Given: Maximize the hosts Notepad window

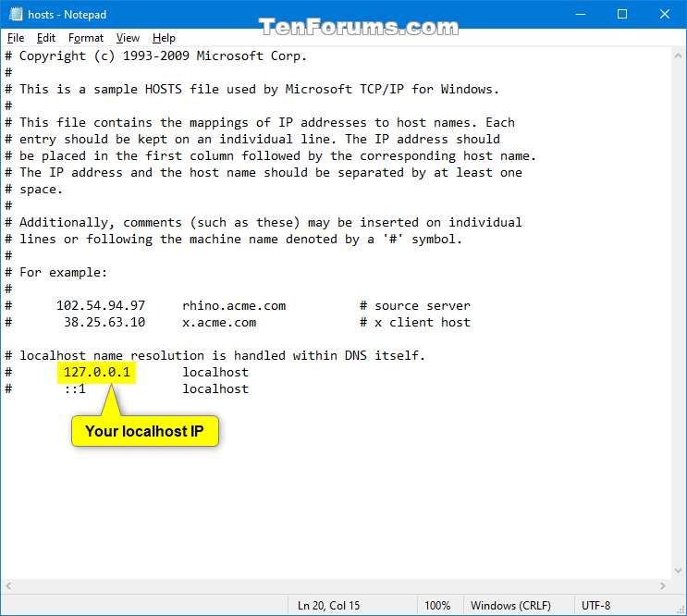Looking at the screenshot, I should pyautogui.click(x=622, y=15).
